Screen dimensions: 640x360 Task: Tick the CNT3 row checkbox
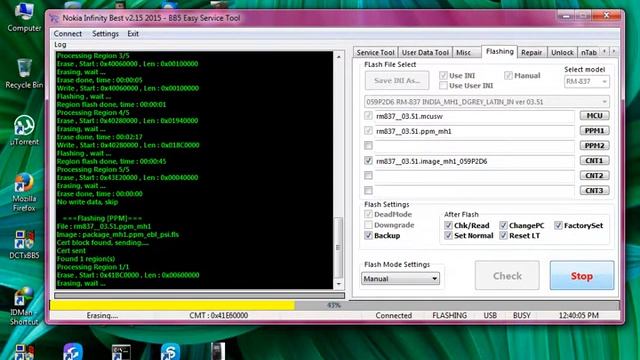click(x=368, y=191)
